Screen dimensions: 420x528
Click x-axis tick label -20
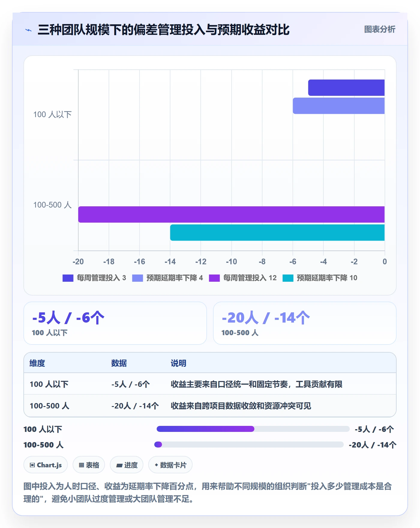pyautogui.click(x=78, y=262)
